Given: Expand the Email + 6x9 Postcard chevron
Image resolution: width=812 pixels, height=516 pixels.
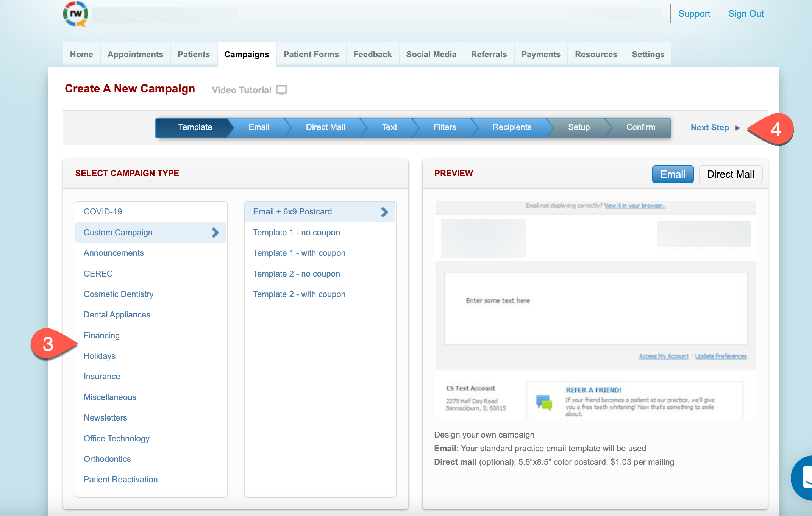Looking at the screenshot, I should tap(384, 212).
